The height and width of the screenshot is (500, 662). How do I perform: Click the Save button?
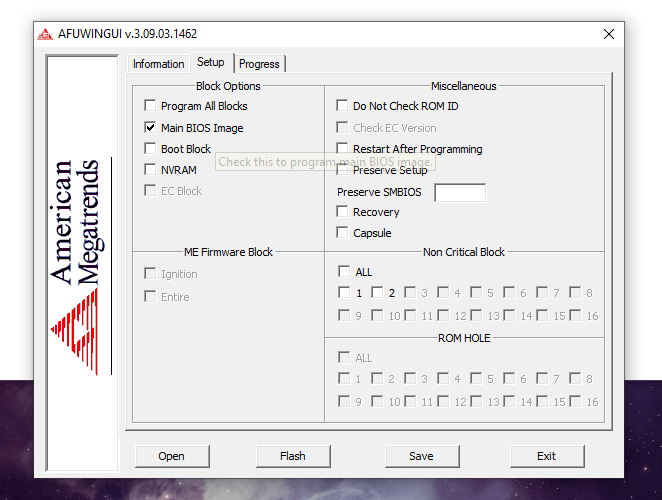(422, 456)
